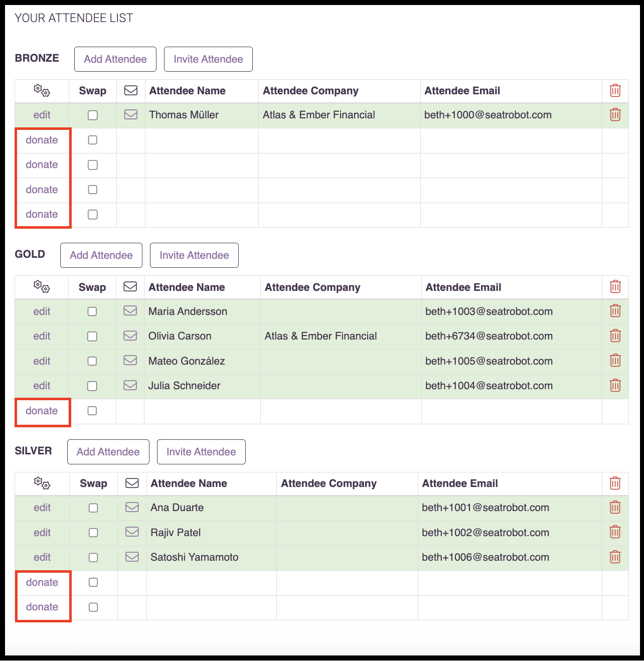This screenshot has height=661, width=644.
Task: Click the Attendee Name header in Gold table
Action: [x=187, y=287]
